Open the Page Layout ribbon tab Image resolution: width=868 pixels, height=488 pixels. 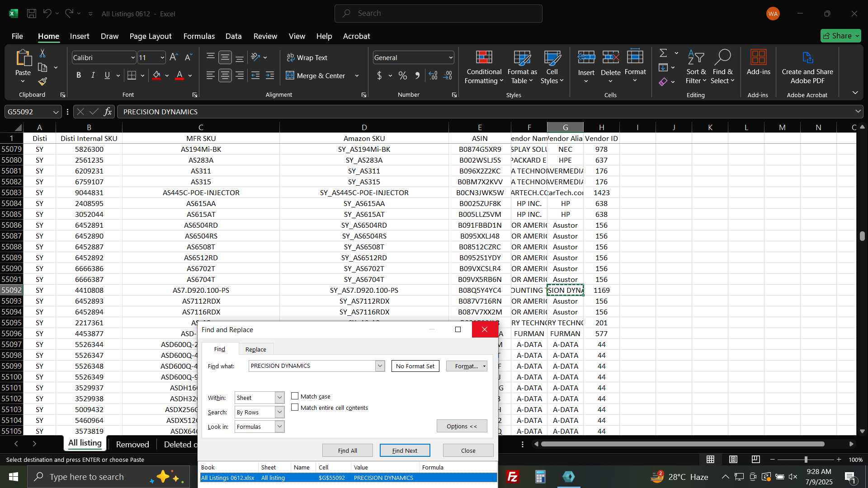pos(151,36)
